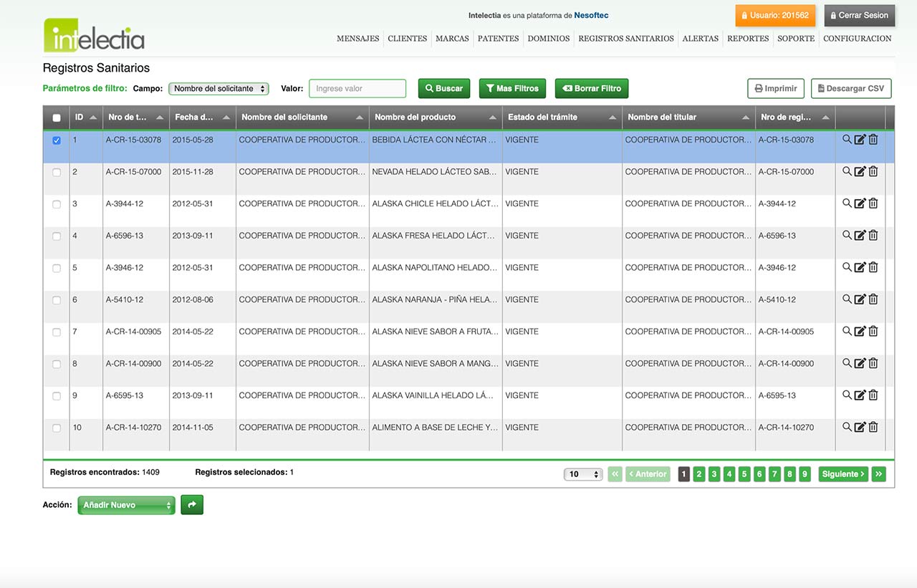Click the edit icon for row 3

pyautogui.click(x=860, y=203)
